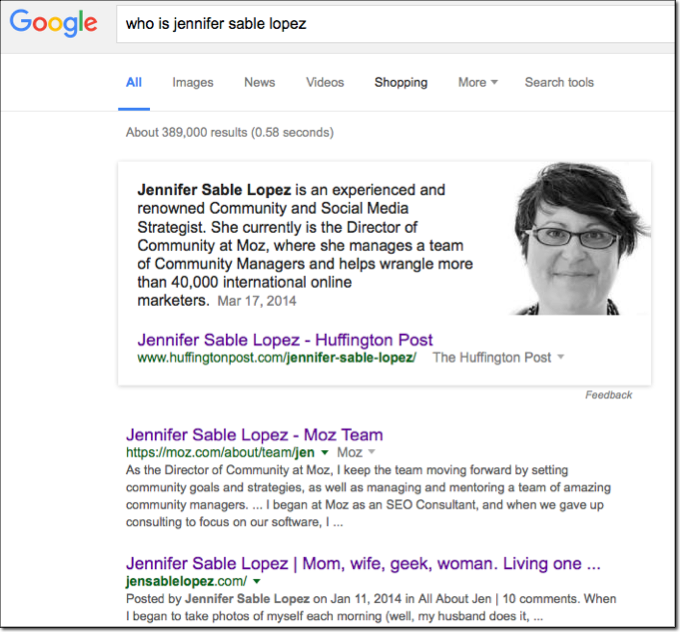This screenshot has width=680, height=632.
Task: Switch to the Images tab
Action: (193, 83)
